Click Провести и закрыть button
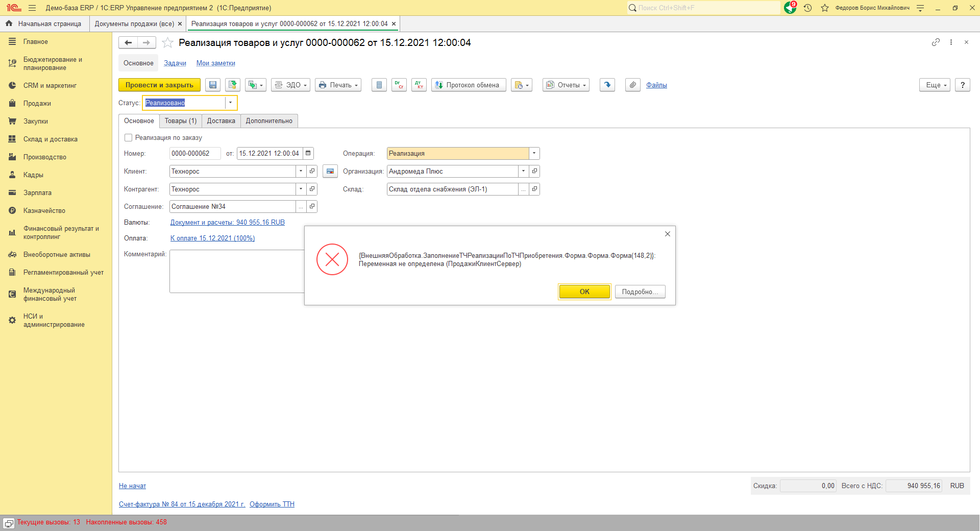The image size is (980, 531). (159, 85)
